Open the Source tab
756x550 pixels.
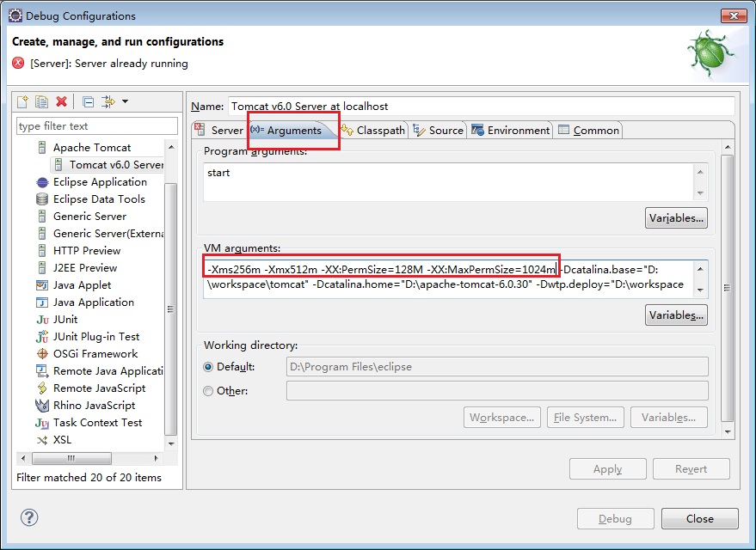coord(439,131)
